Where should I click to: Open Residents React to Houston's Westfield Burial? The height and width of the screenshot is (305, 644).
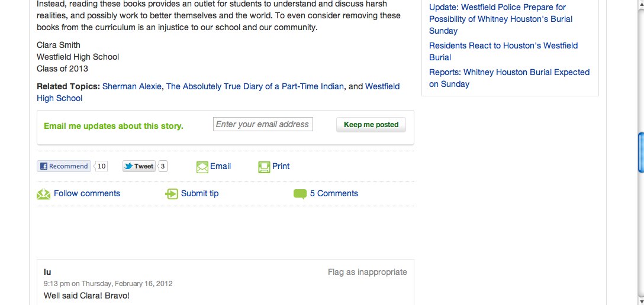[x=504, y=51]
